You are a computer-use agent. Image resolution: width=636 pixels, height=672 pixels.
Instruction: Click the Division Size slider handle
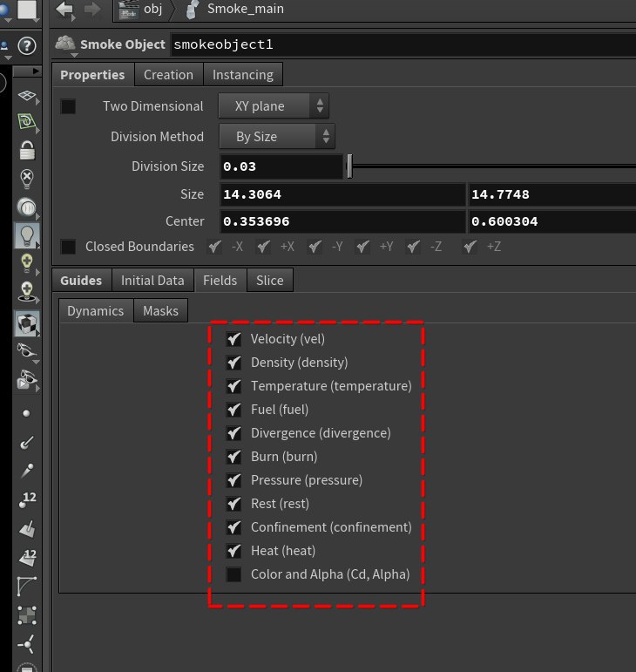[x=349, y=166]
